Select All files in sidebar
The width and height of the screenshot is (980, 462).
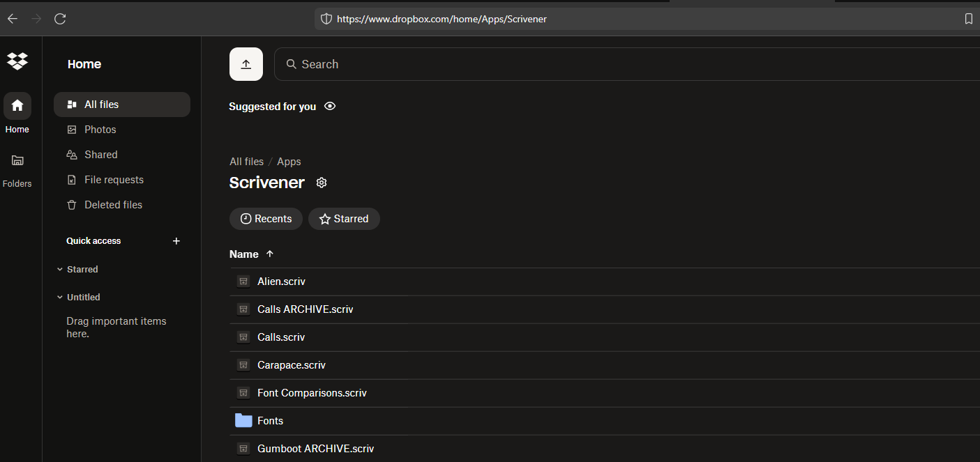[x=122, y=105]
